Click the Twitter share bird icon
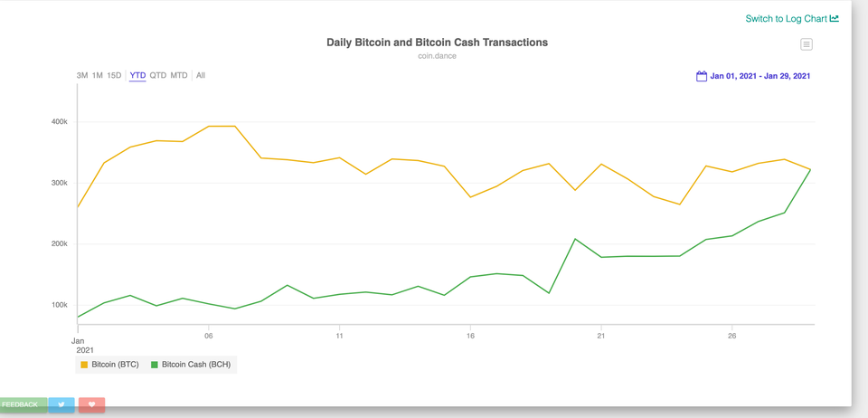This screenshot has width=868, height=418. click(61, 404)
